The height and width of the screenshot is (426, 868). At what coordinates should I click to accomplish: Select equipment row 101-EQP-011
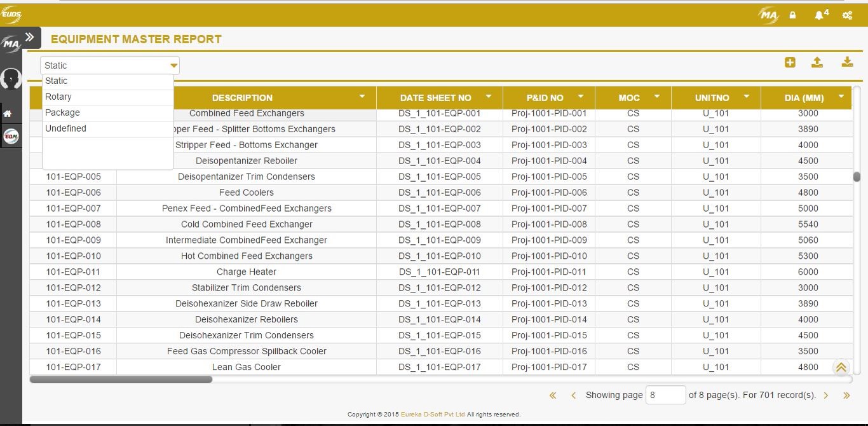pos(441,272)
